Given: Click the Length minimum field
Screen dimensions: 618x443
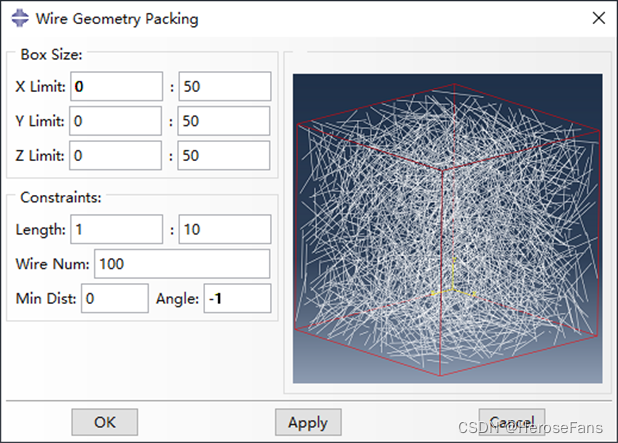Looking at the screenshot, I should 116,230.
